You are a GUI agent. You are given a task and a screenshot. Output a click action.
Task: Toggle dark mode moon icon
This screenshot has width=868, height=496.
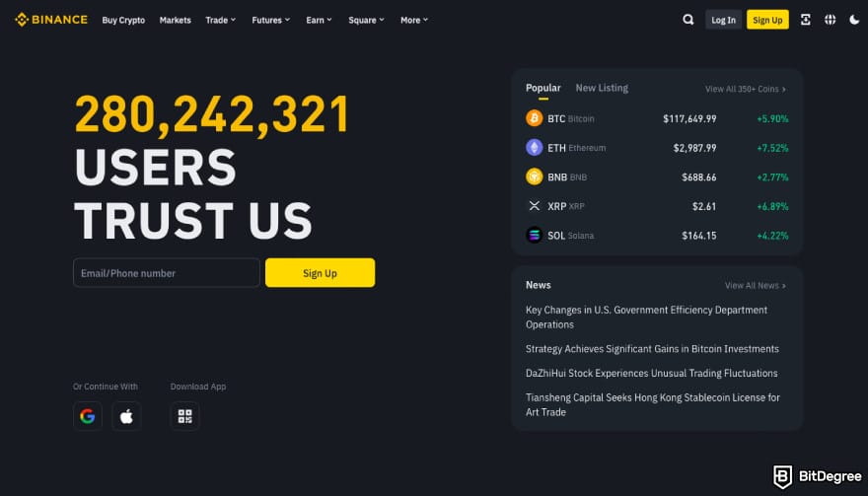tap(854, 20)
